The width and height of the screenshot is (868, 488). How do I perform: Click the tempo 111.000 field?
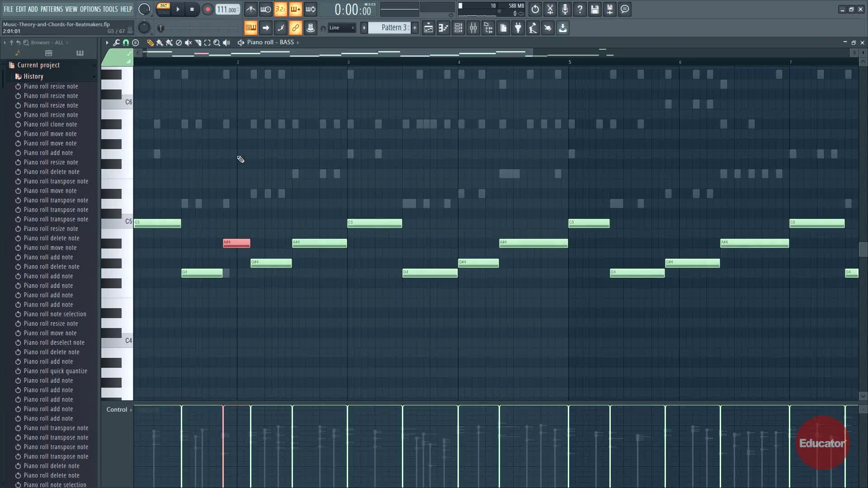click(227, 9)
